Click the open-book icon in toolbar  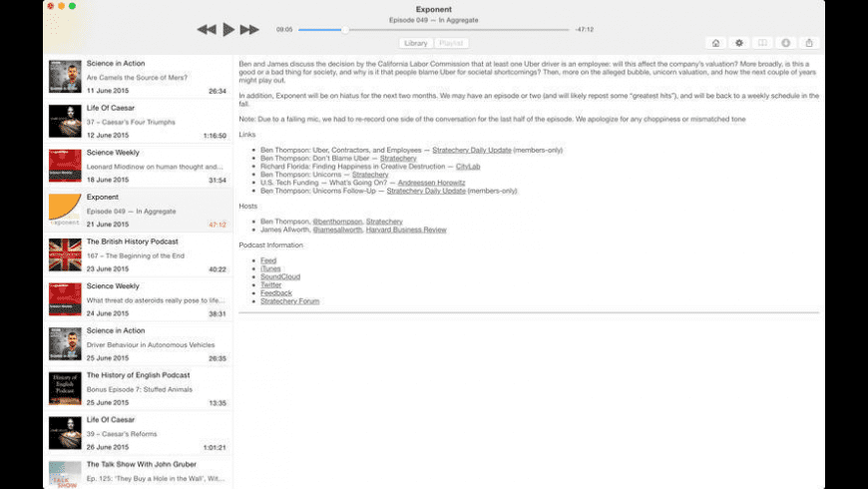762,43
